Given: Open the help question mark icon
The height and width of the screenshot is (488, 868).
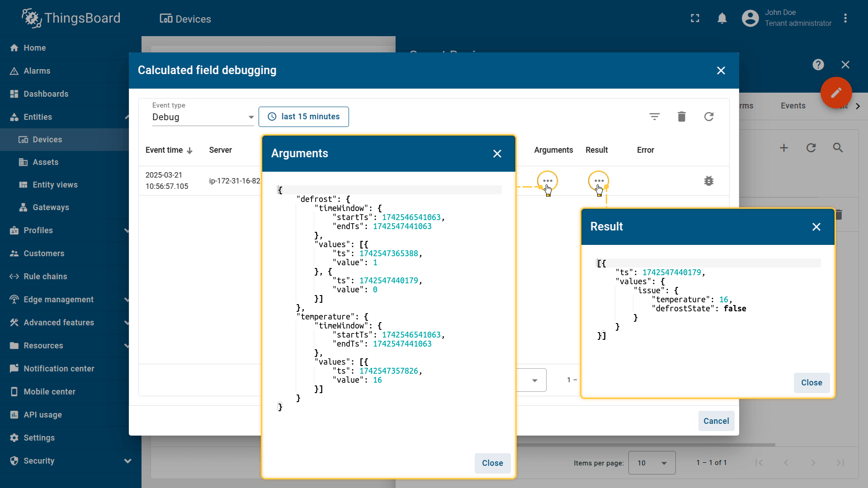Looking at the screenshot, I should 818,65.
